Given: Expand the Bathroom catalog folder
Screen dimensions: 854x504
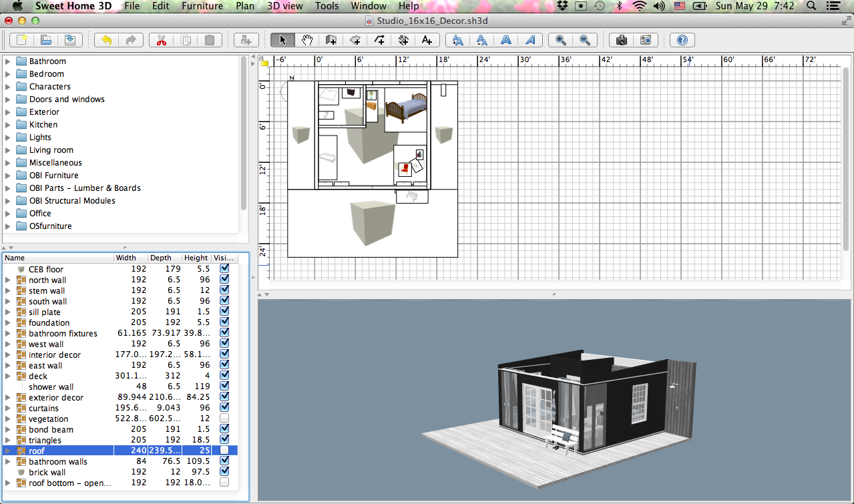Looking at the screenshot, I should 8,61.
